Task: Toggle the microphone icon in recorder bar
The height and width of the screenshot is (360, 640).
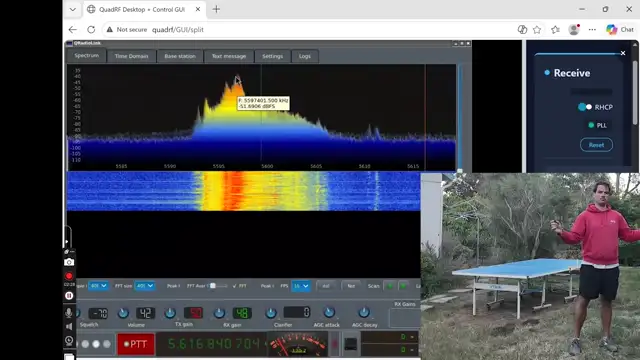Action: pyautogui.click(x=69, y=313)
